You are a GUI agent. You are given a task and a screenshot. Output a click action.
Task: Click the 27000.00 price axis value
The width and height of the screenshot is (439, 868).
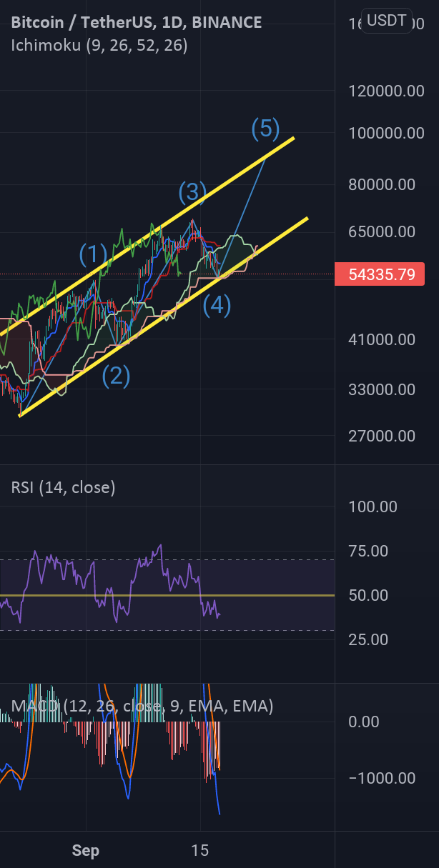click(382, 436)
